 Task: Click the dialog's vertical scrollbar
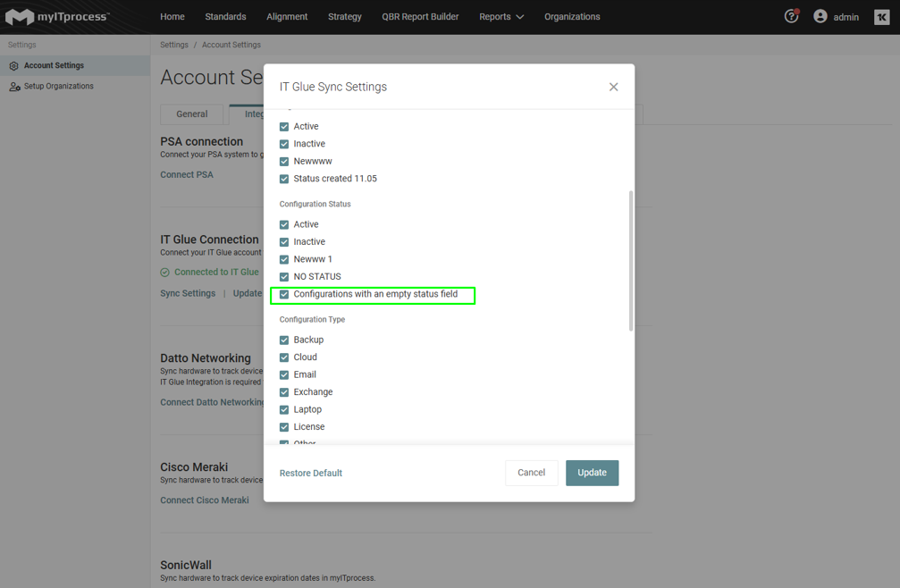[631, 261]
